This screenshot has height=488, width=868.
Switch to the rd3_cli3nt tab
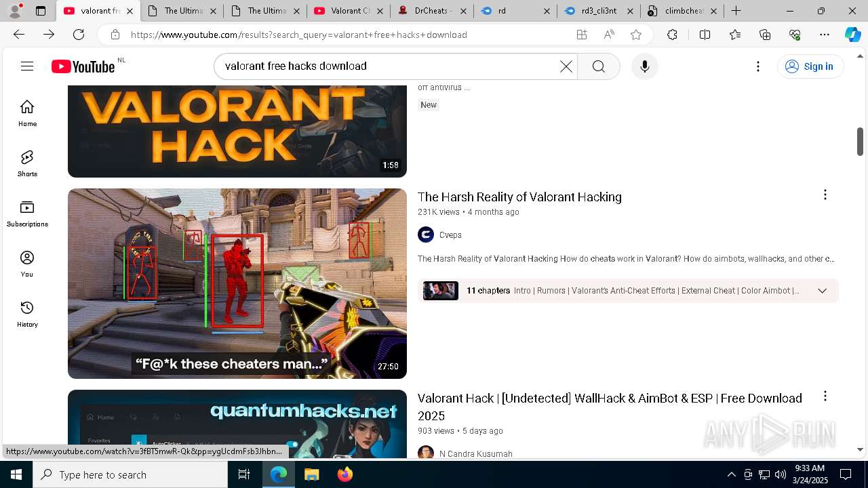[x=599, y=11]
